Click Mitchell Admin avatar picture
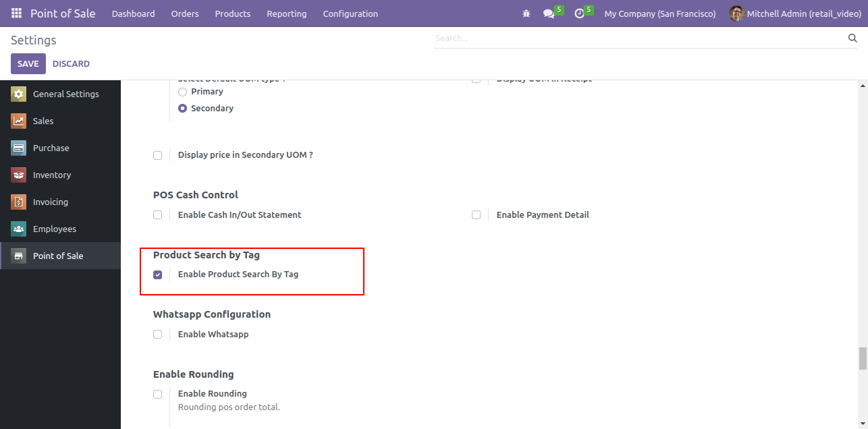Screen dimensions: 868x429 point(736,13)
